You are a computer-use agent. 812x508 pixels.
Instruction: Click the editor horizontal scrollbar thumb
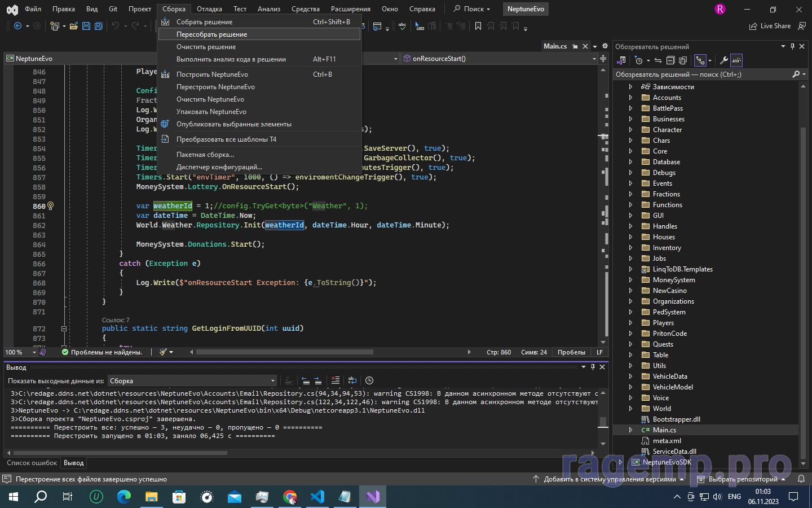pos(285,352)
